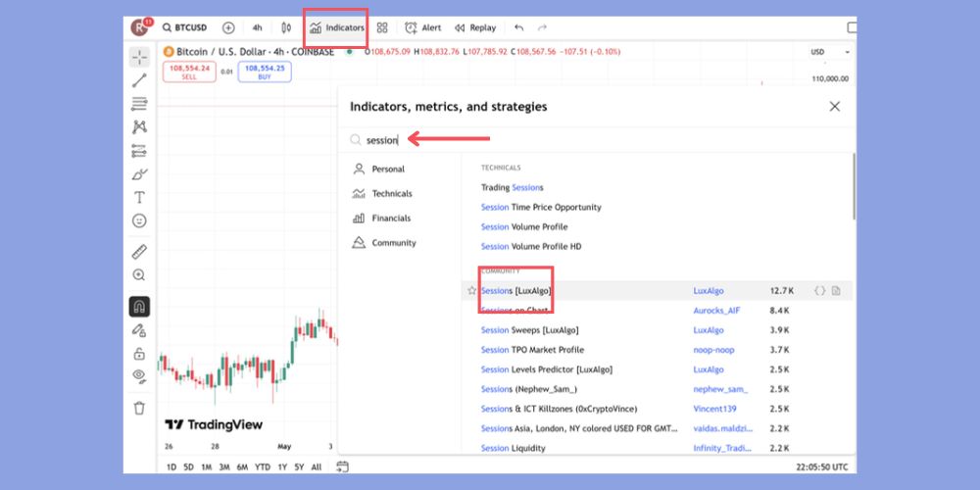The width and height of the screenshot is (980, 490).
Task: Click the trash icon to remove drawings
Action: 139,408
